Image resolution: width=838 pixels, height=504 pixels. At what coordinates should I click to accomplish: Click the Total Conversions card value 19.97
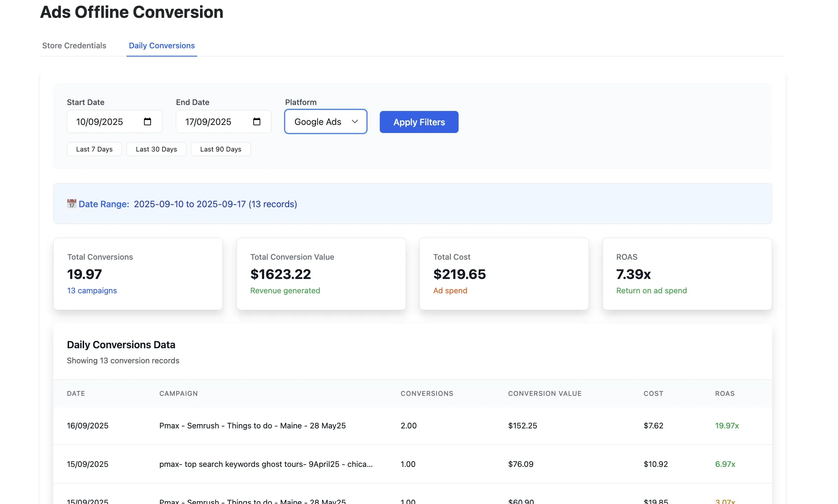[84, 274]
